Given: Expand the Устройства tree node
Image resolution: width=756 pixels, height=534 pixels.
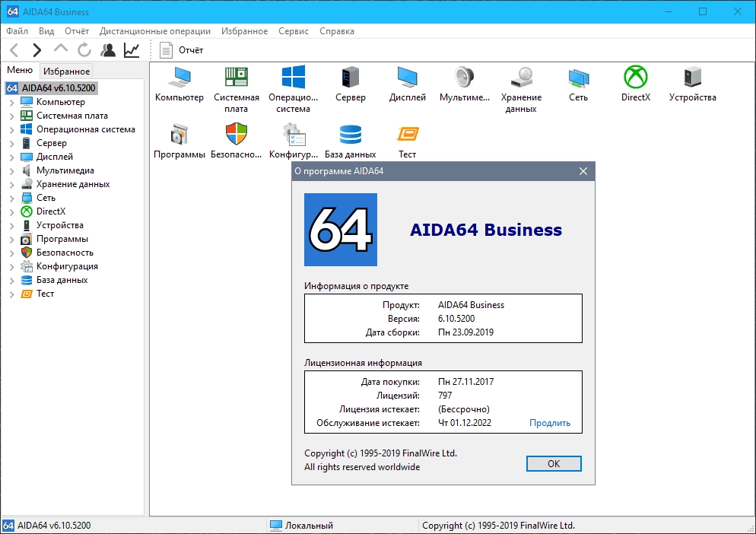Looking at the screenshot, I should (12, 225).
